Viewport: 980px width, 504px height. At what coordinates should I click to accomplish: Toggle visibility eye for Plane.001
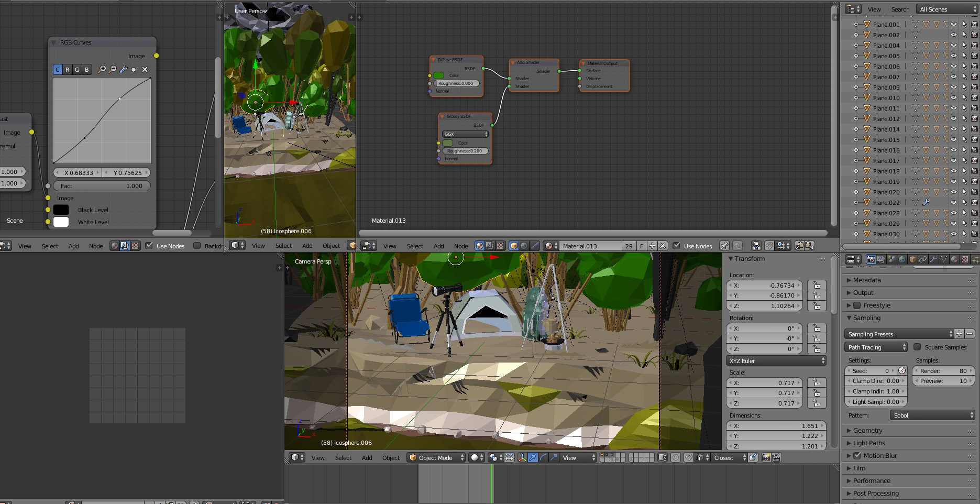coord(954,25)
